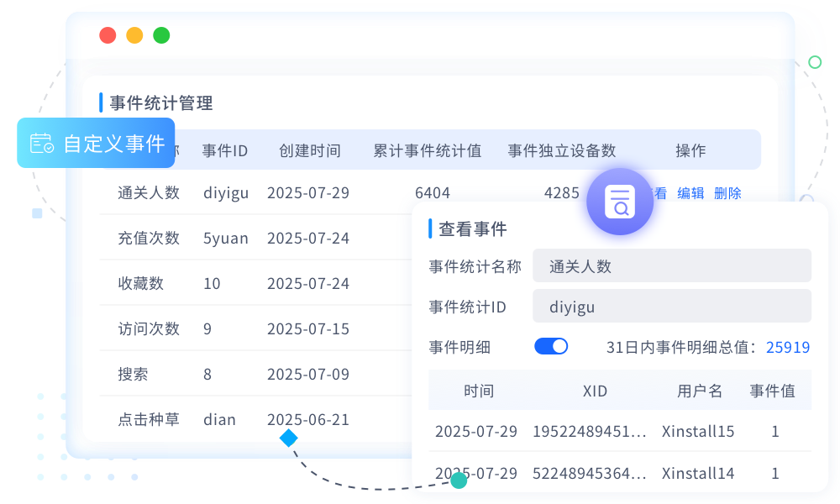The image size is (840, 504).
Task: Click 编辑 link for 通关人数 row
Action: click(690, 193)
